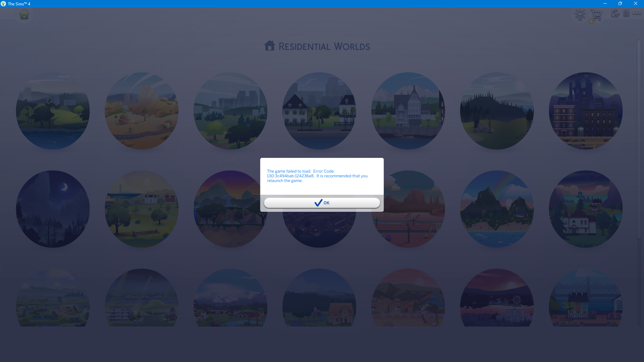Click the error code message text
This screenshot has height=362, width=644.
click(x=317, y=176)
